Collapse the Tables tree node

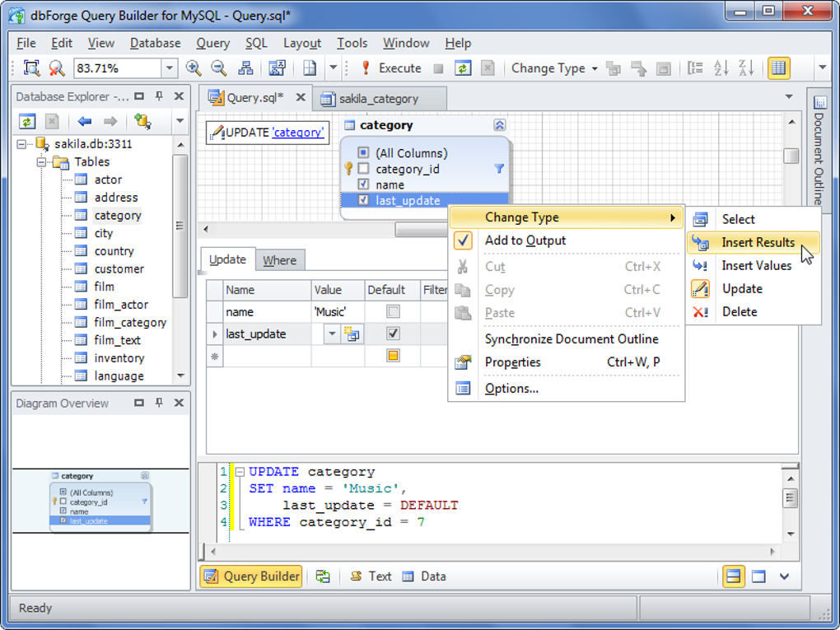pos(42,162)
